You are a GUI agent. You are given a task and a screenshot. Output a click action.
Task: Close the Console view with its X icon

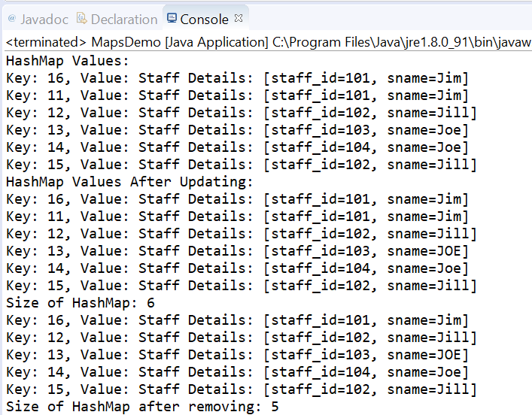239,18
